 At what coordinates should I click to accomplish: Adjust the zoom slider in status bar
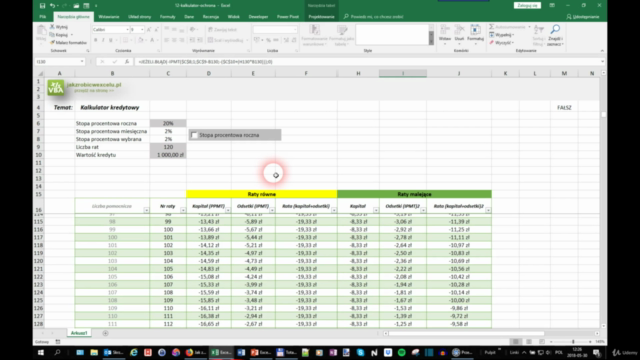point(572,342)
